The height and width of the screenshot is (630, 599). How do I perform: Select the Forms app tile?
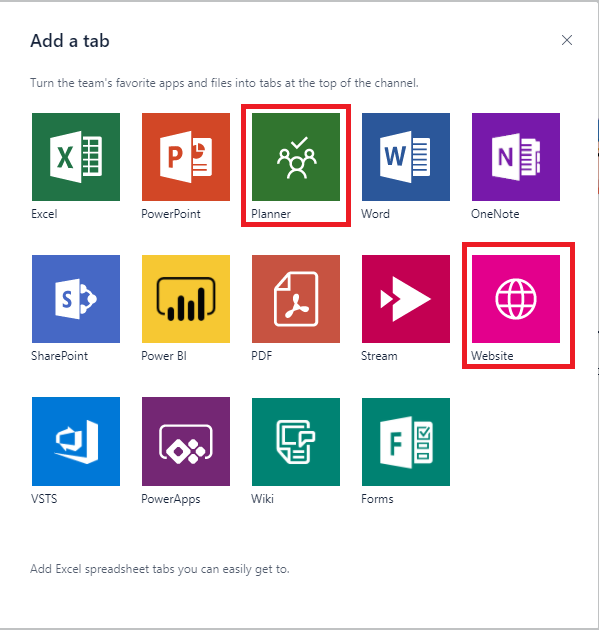click(406, 442)
